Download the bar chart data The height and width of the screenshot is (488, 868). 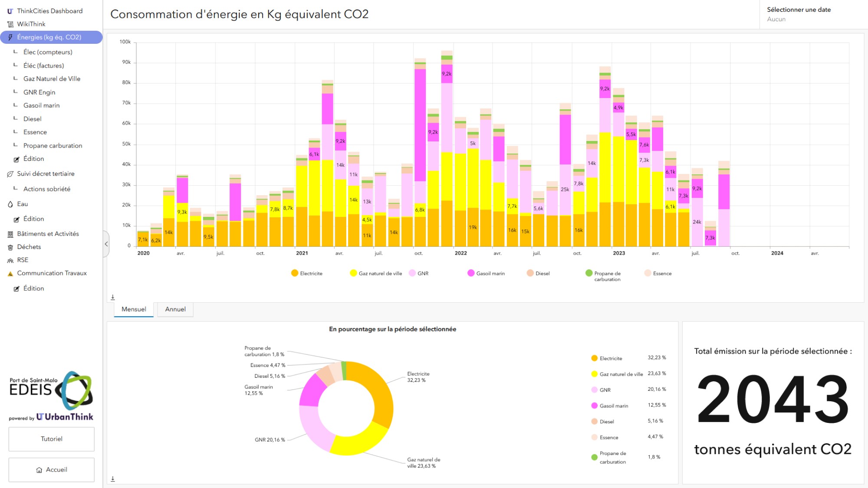coord(113,297)
